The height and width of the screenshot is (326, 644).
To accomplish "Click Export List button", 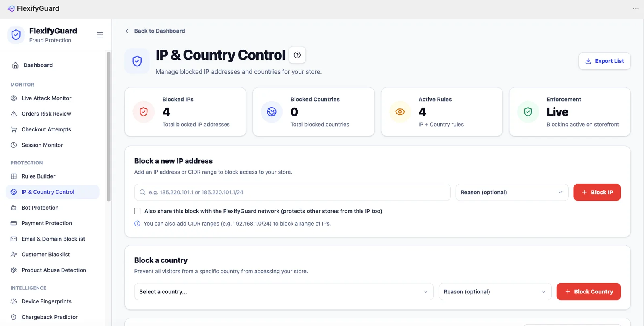I will [x=605, y=61].
